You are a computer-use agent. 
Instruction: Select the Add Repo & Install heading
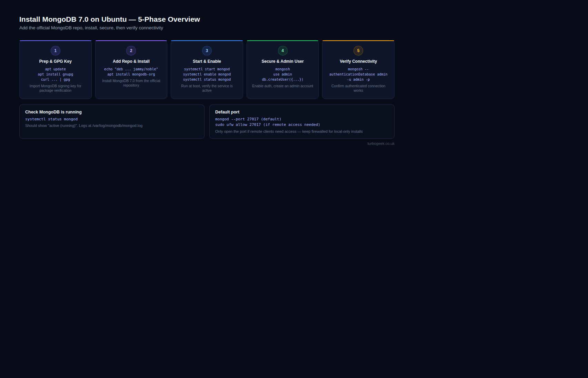click(x=131, y=61)
